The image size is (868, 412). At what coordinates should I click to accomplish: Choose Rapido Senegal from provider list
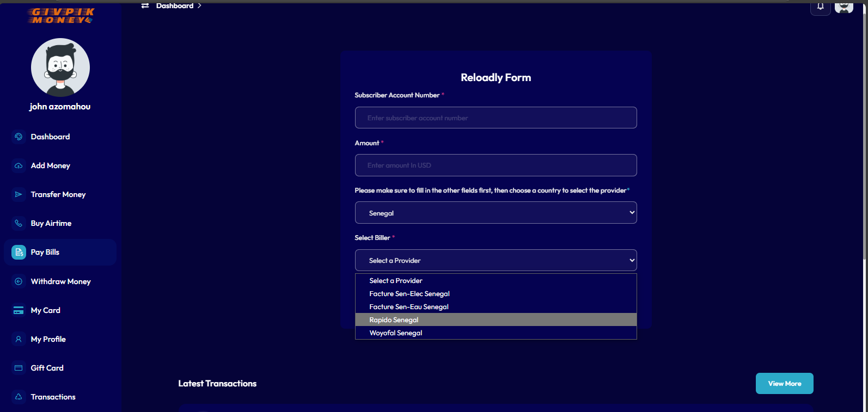(394, 320)
